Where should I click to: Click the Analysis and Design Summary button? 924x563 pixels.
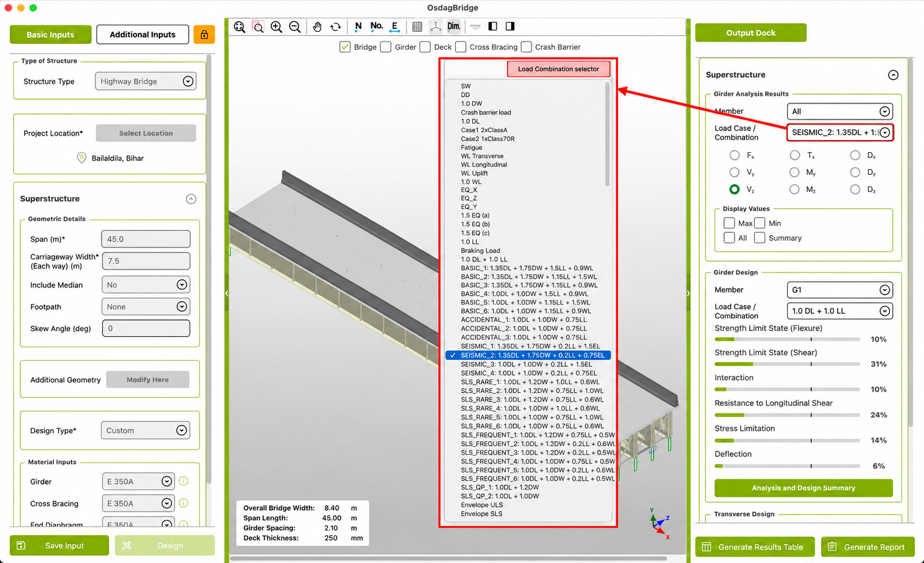coord(804,488)
